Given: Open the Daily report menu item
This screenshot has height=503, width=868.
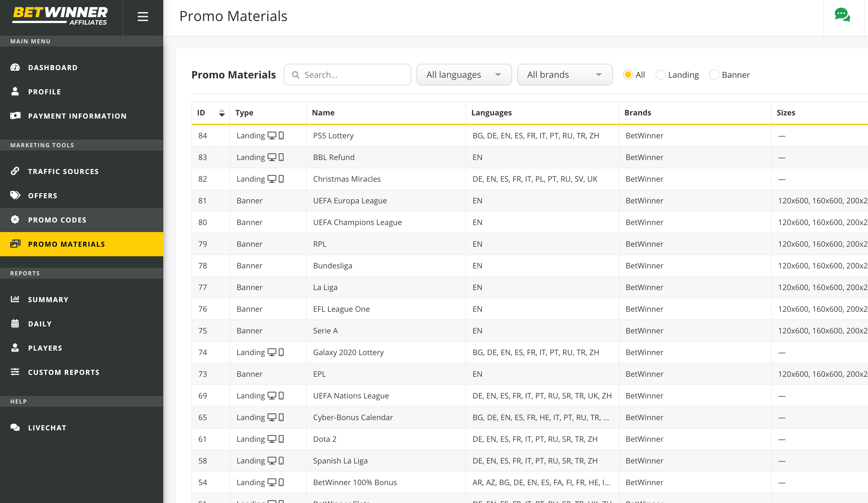Looking at the screenshot, I should (x=40, y=324).
